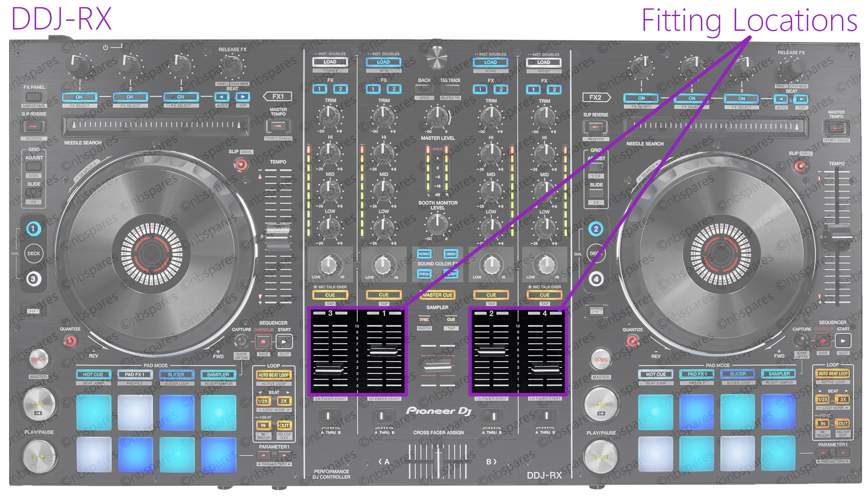Click the crossfader between A and B
The height and width of the screenshot is (499, 868).
pyautogui.click(x=438, y=461)
